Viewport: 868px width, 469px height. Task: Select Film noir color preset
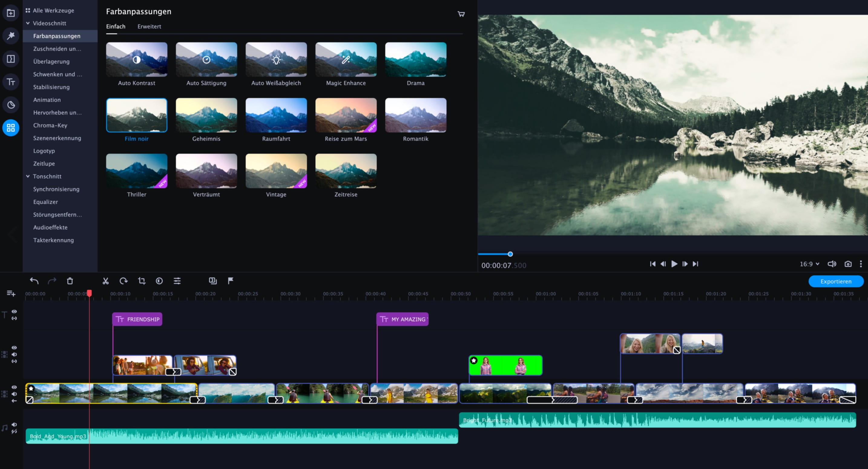[137, 115]
